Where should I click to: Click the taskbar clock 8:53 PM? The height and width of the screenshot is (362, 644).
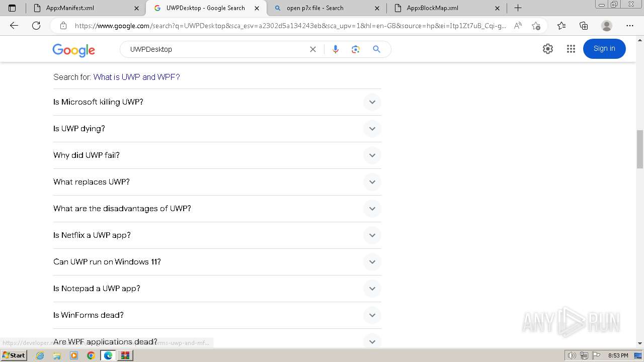pyautogui.click(x=618, y=355)
